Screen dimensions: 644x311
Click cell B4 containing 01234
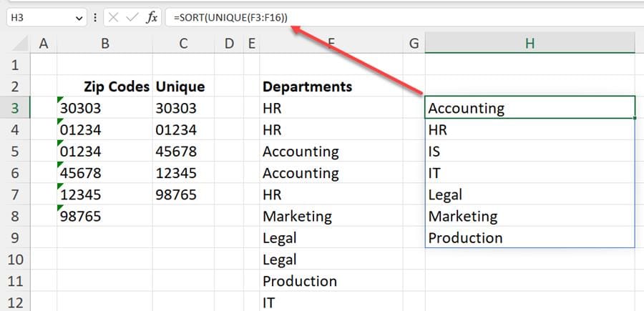[104, 129]
